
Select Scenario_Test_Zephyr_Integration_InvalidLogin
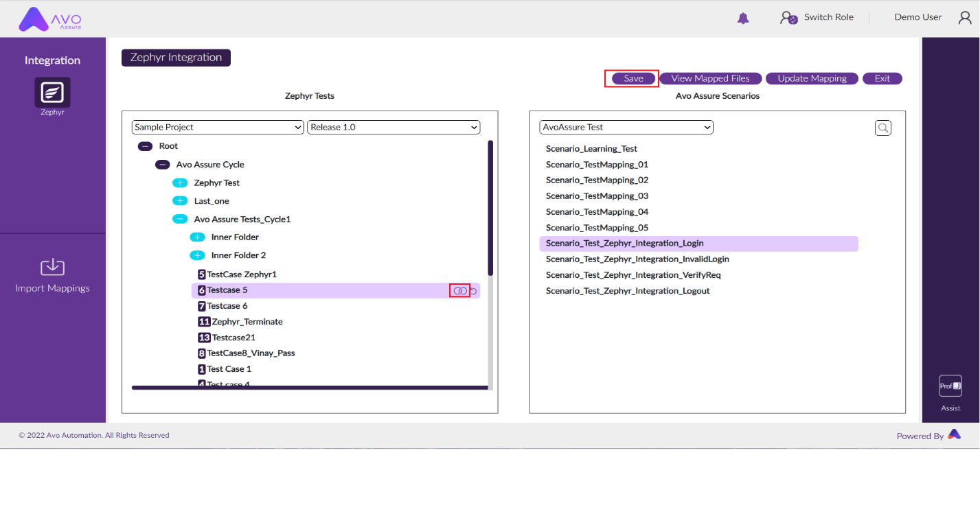(637, 259)
